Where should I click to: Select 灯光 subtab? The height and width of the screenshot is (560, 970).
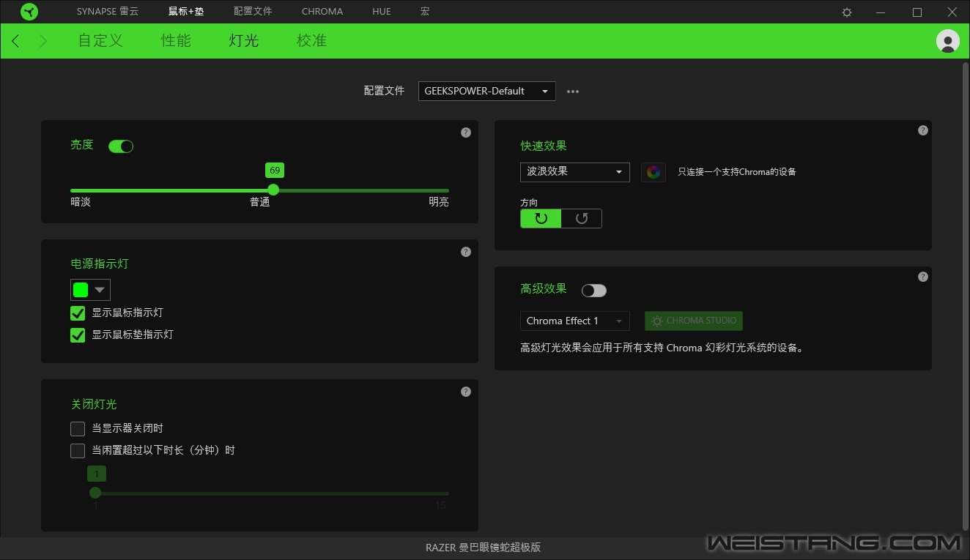tap(244, 41)
